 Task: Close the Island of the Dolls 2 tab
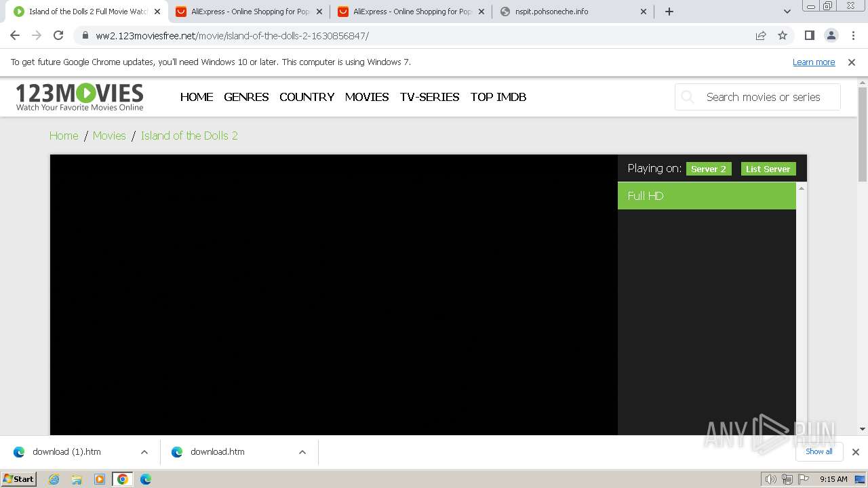click(157, 12)
